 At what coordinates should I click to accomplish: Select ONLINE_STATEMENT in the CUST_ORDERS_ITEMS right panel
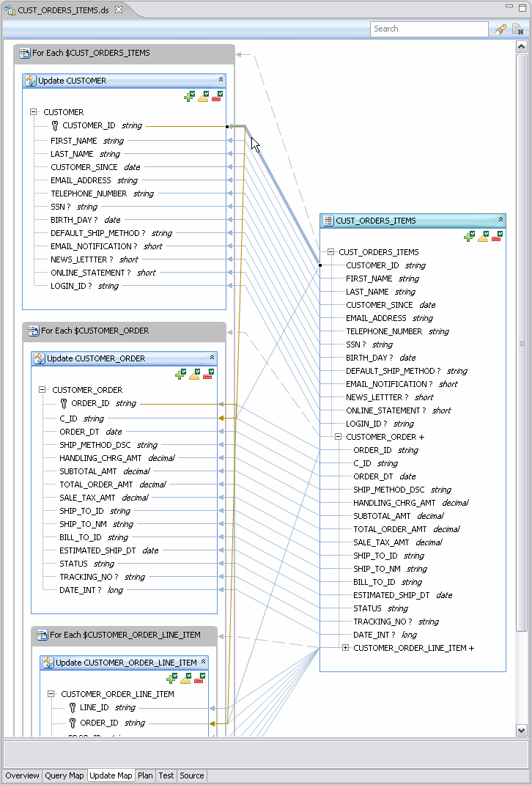point(386,410)
